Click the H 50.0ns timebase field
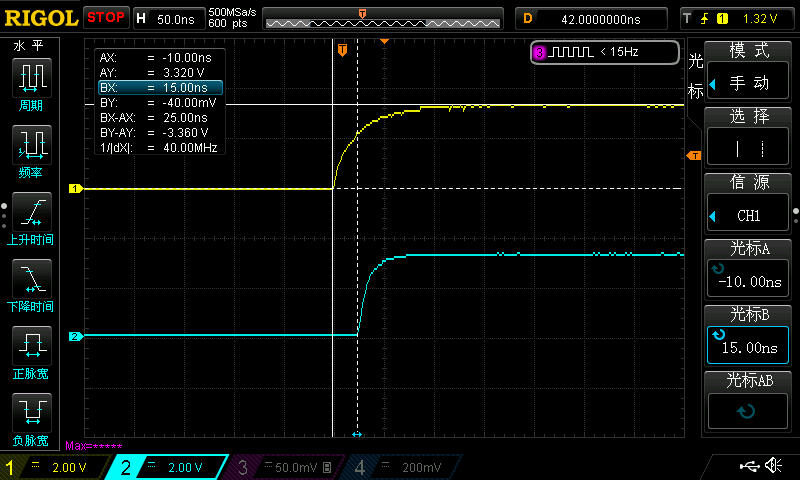Image resolution: width=800 pixels, height=480 pixels. [169, 19]
